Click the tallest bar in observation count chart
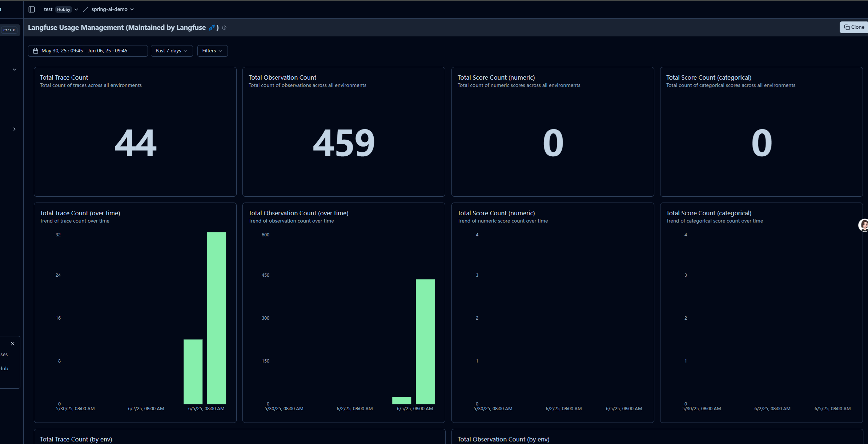Viewport: 868px width, 444px height. 425,341
